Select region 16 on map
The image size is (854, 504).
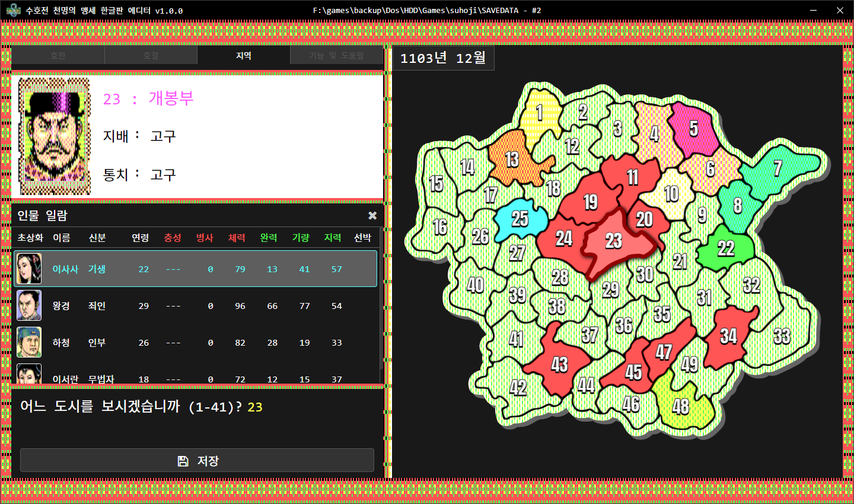click(439, 227)
